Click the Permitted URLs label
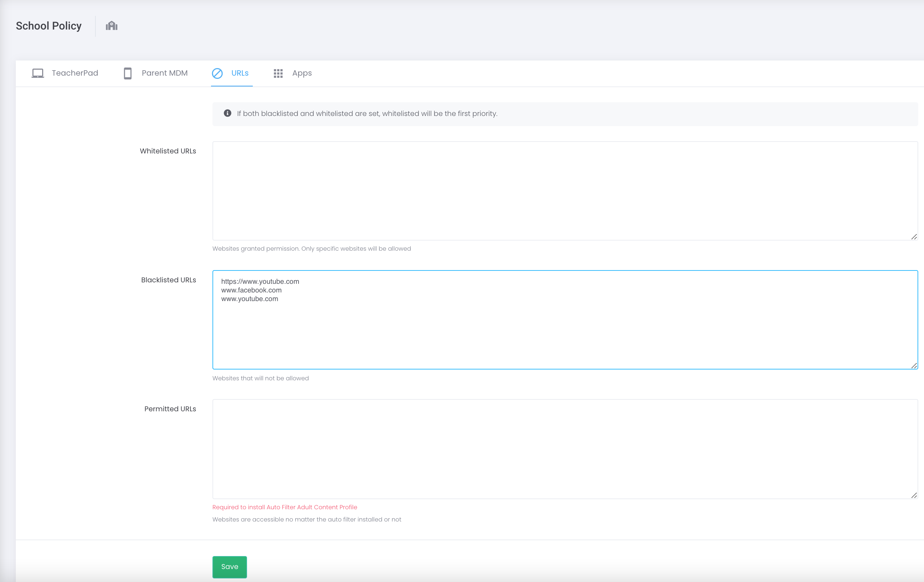 click(x=170, y=409)
